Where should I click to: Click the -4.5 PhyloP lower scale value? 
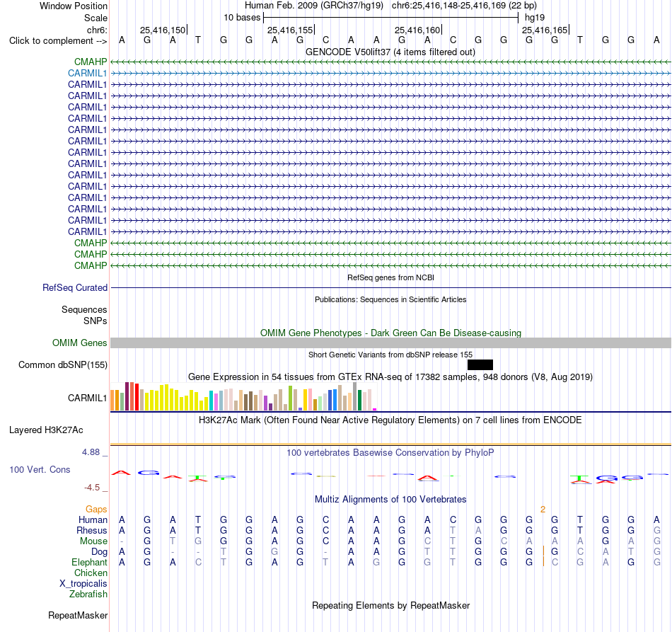pyautogui.click(x=92, y=488)
